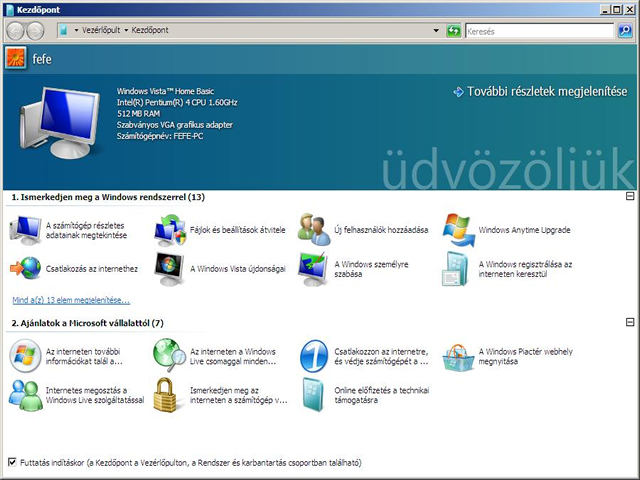Click 'Számítógépnév: FEFE-PC' text
The image size is (640, 480).
pos(160,136)
